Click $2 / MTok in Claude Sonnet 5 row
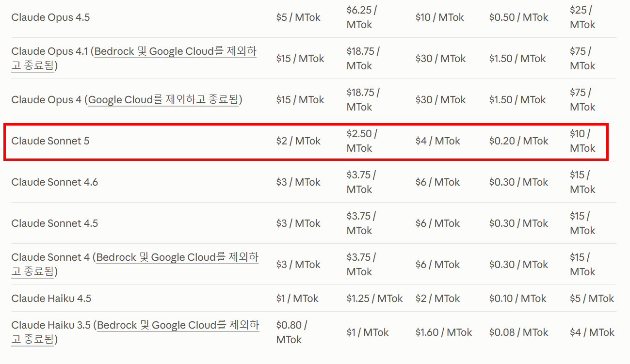Viewport: 630px width, 364px height. tap(298, 141)
